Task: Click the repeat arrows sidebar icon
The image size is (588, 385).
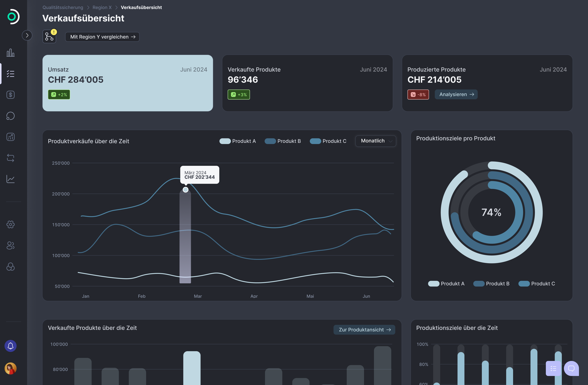Action: tap(10, 158)
